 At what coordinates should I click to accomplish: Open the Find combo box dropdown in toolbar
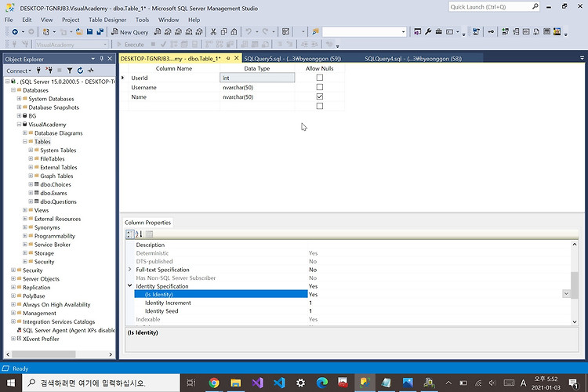pyautogui.click(x=404, y=32)
